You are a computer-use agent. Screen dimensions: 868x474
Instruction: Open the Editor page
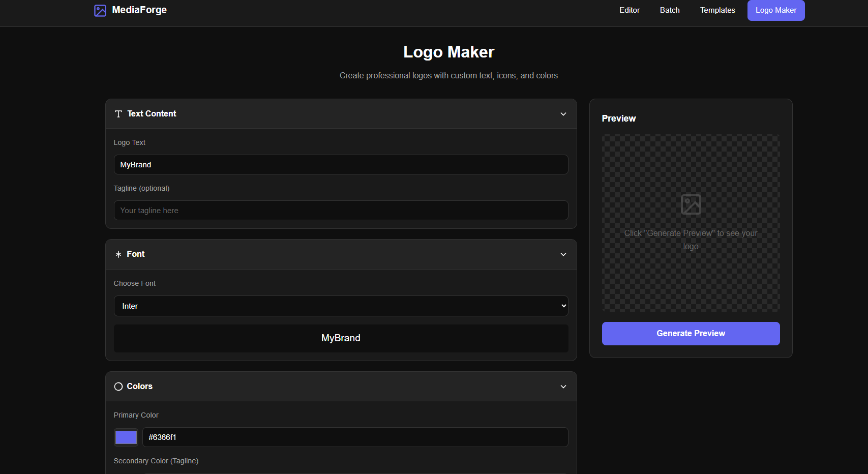629,10
